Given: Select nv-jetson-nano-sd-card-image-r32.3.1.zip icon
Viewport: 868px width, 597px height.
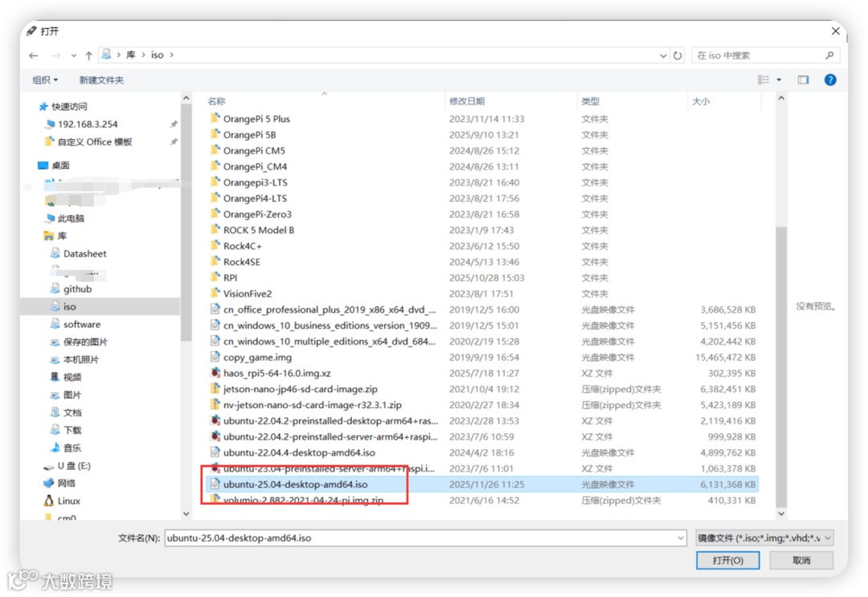Looking at the screenshot, I should [x=215, y=405].
